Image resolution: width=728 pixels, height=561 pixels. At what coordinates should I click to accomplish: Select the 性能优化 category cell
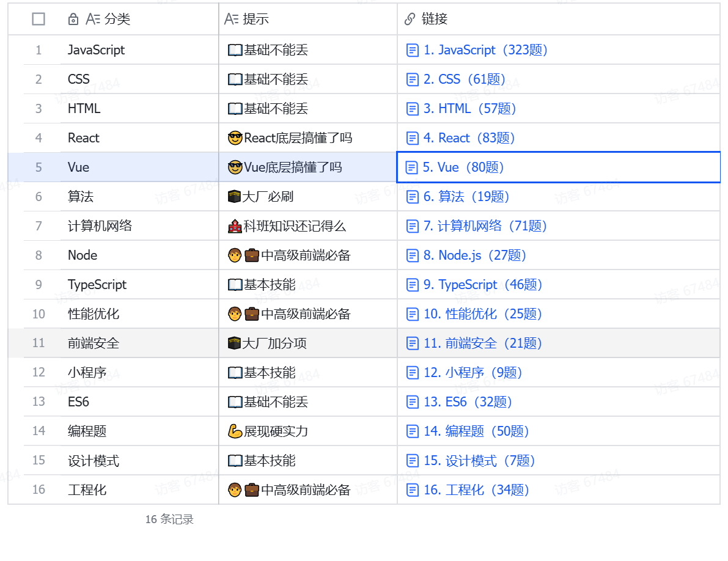139,314
